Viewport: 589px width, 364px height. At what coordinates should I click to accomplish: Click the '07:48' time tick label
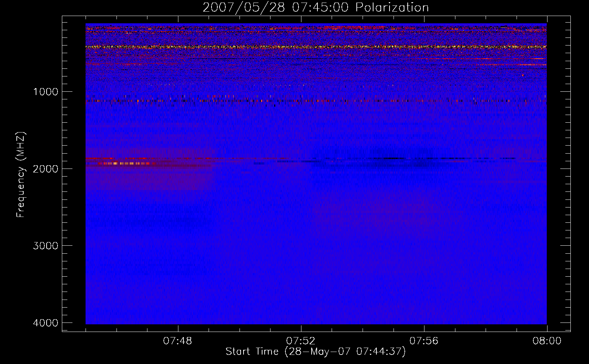pyautogui.click(x=178, y=341)
